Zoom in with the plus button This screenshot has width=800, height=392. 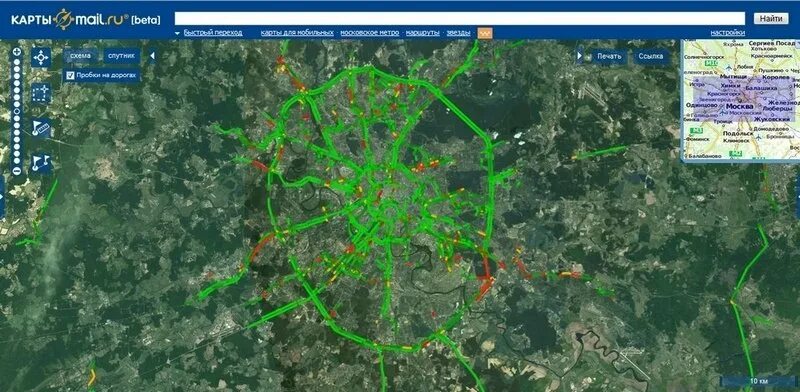17,52
